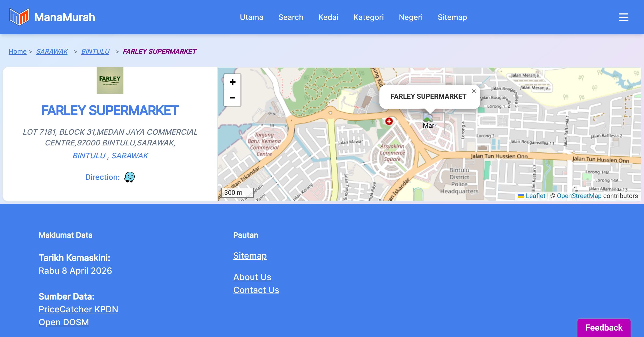
Task: Click the ManaMurah logo icon
Action: (x=19, y=17)
